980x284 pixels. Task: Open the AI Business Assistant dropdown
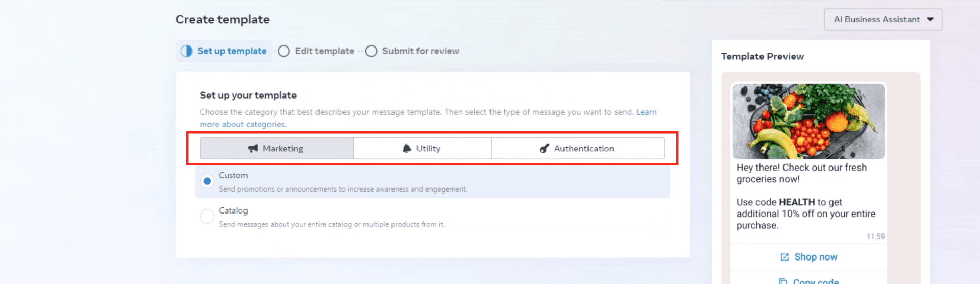pyautogui.click(x=876, y=19)
